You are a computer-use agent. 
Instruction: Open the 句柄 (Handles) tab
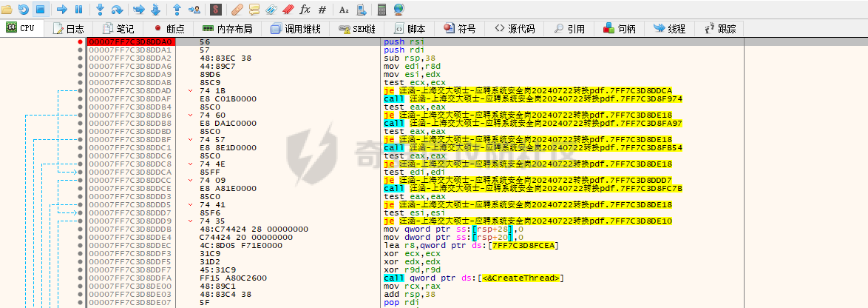[x=620, y=28]
